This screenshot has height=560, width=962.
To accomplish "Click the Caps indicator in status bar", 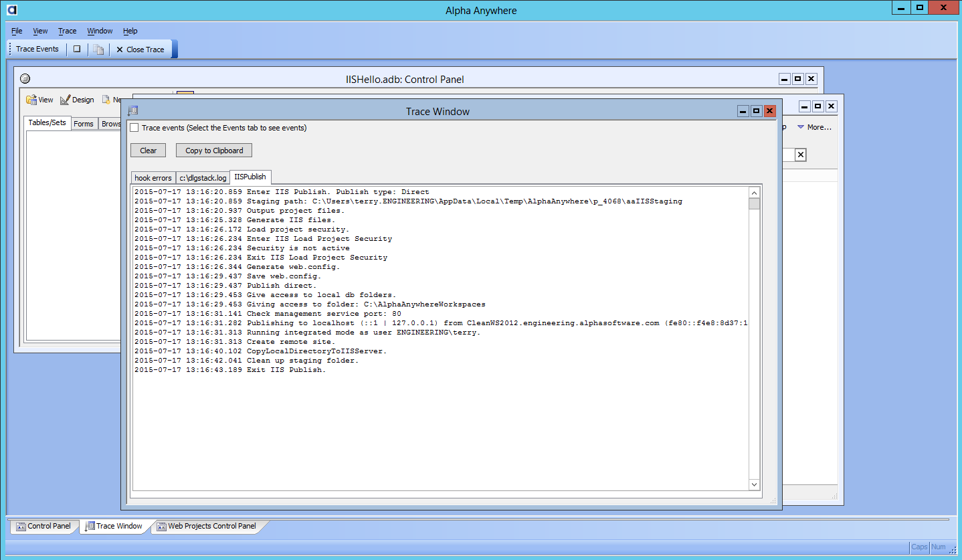I will click(x=920, y=547).
